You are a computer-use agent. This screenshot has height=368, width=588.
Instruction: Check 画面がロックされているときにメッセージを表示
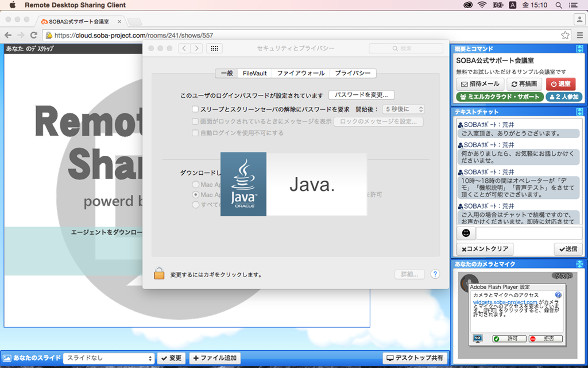[x=195, y=121]
